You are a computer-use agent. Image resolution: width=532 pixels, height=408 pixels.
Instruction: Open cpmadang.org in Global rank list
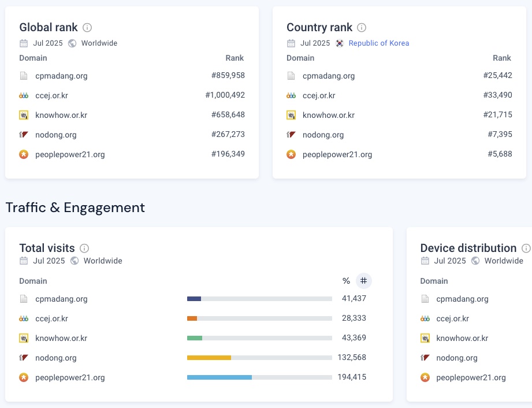pyautogui.click(x=61, y=76)
